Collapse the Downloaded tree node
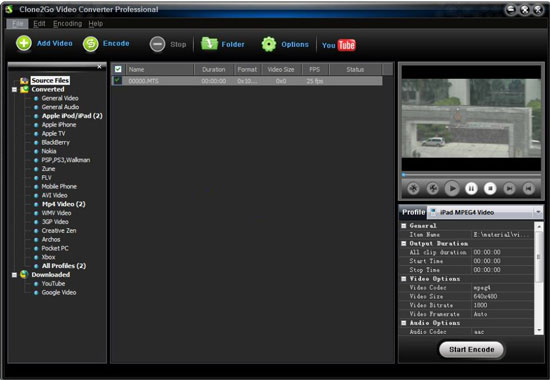 (x=14, y=275)
